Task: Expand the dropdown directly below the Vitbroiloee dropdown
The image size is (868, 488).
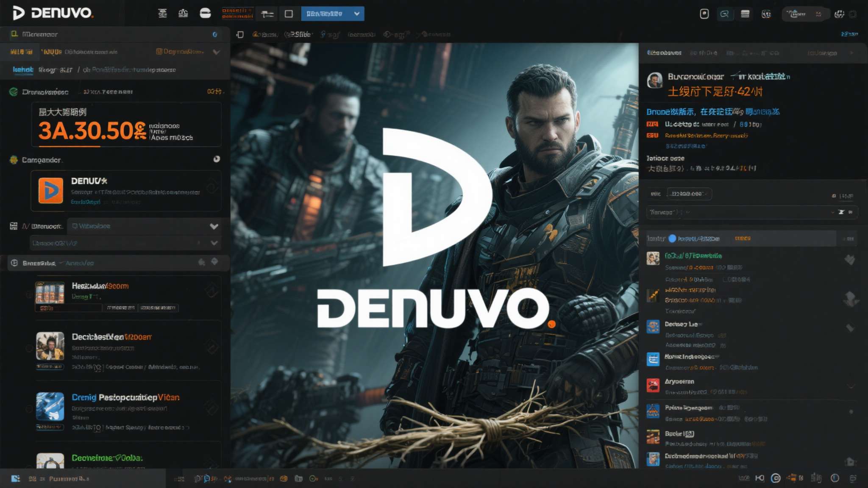Action: [125, 243]
